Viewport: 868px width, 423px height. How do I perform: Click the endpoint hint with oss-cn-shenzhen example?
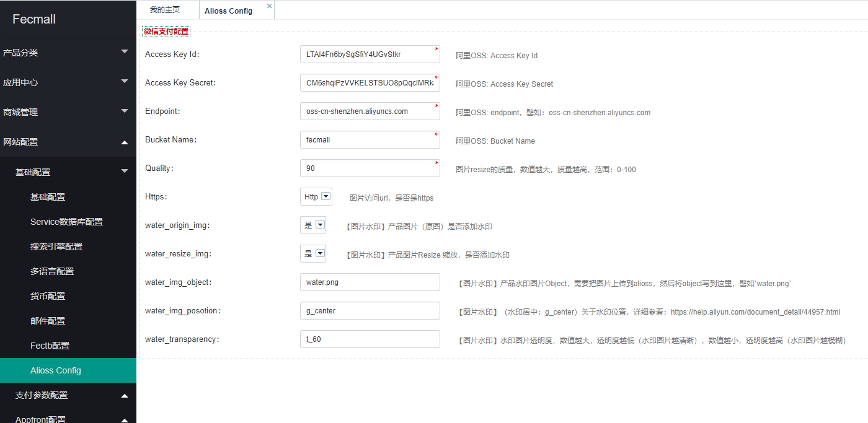pos(553,113)
